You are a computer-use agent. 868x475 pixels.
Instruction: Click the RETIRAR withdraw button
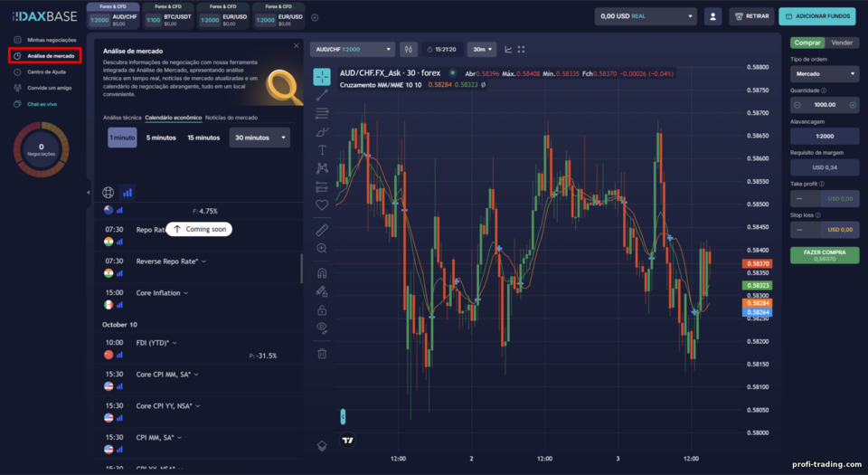click(x=751, y=16)
